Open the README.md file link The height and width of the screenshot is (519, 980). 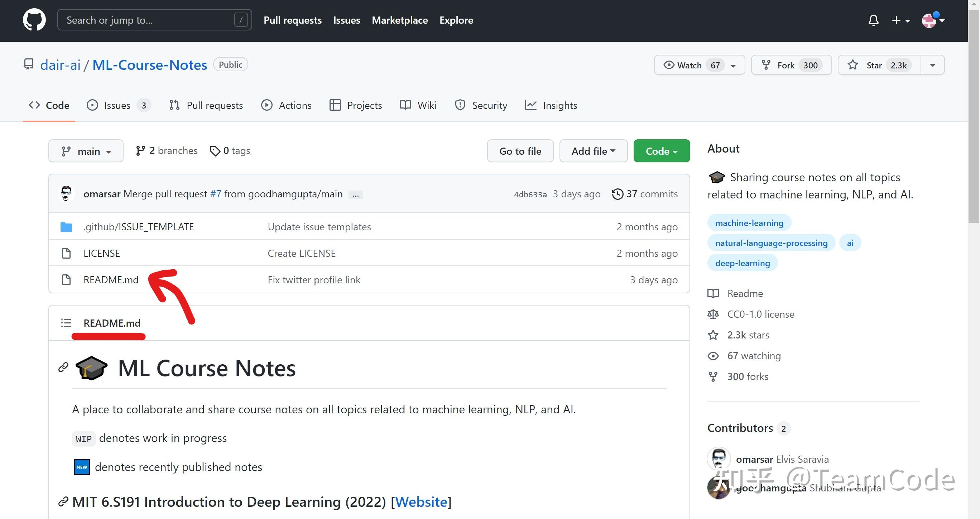tap(110, 279)
